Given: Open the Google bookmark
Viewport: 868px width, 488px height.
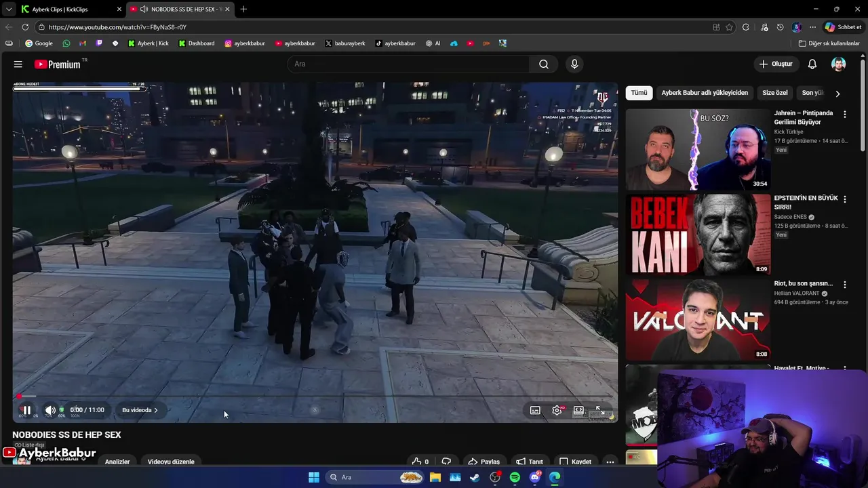Looking at the screenshot, I should [39, 43].
